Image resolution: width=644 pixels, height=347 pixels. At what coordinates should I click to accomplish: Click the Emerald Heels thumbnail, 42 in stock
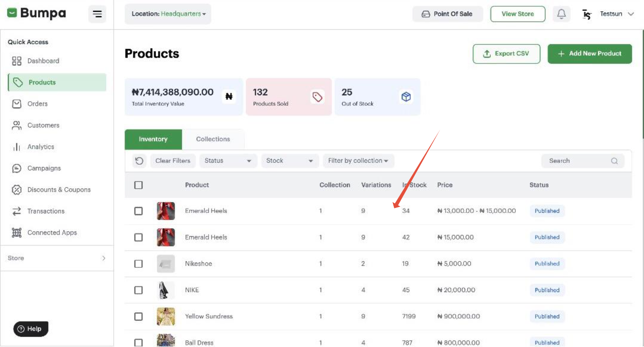[166, 237]
